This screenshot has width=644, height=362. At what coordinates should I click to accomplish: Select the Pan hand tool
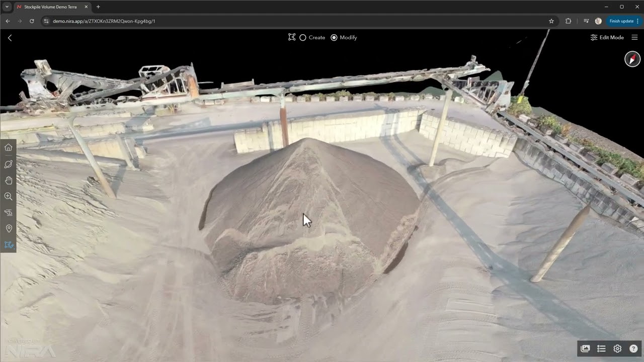8,180
